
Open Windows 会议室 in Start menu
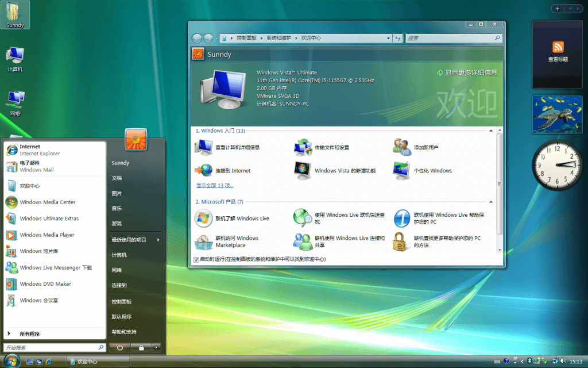tap(55, 300)
